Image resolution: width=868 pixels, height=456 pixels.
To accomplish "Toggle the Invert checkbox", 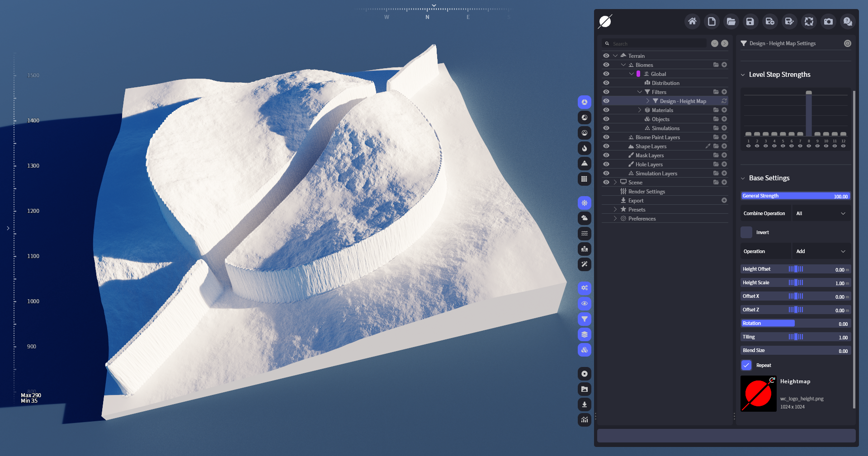I will click(746, 232).
